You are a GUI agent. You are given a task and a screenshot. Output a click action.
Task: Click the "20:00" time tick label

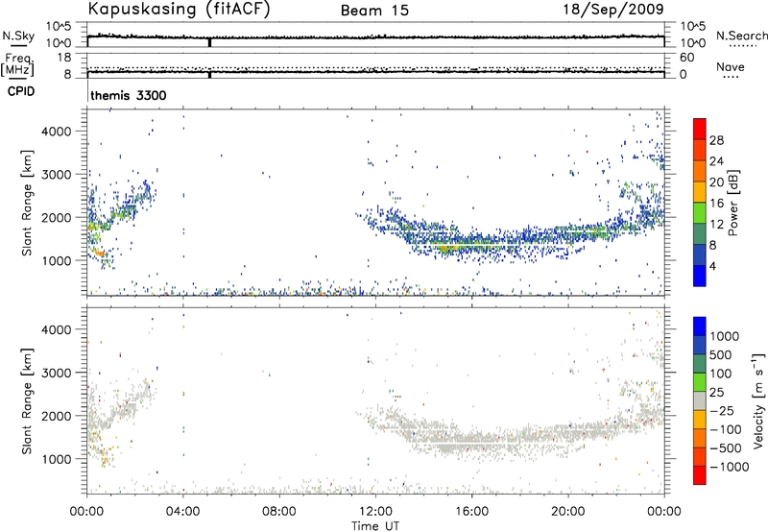[568, 512]
